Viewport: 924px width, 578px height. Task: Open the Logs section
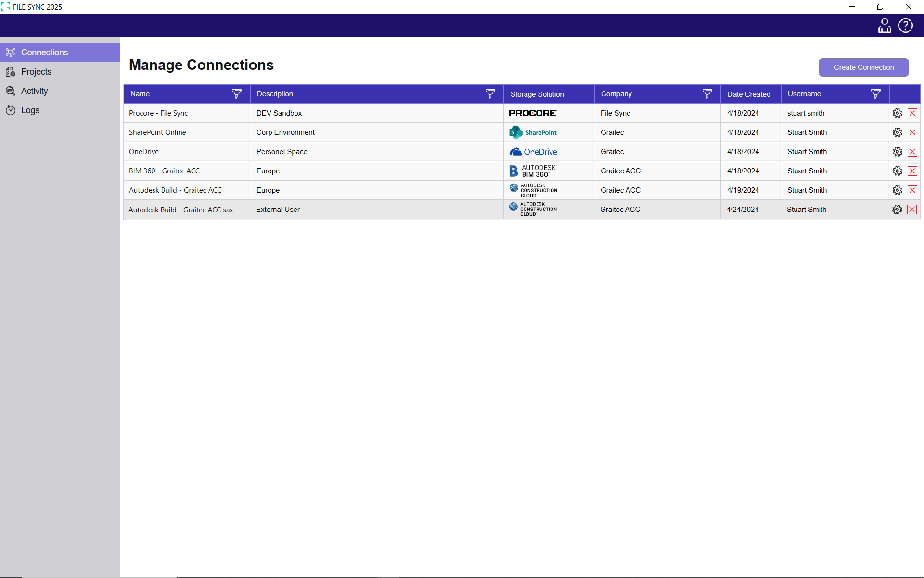point(30,110)
